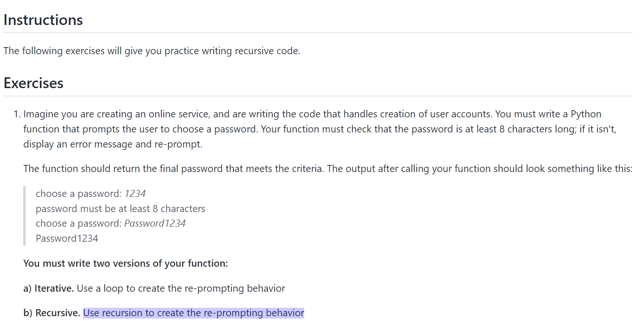The height and width of the screenshot is (336, 644).
Task: Click "The function should return the final password" paragraph
Action: [328, 169]
